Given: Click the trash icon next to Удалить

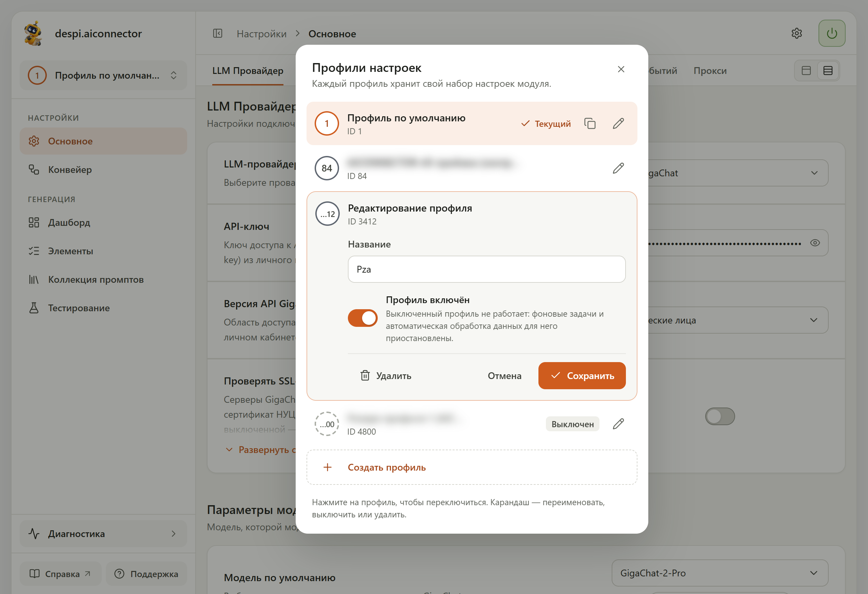Looking at the screenshot, I should pyautogui.click(x=365, y=375).
